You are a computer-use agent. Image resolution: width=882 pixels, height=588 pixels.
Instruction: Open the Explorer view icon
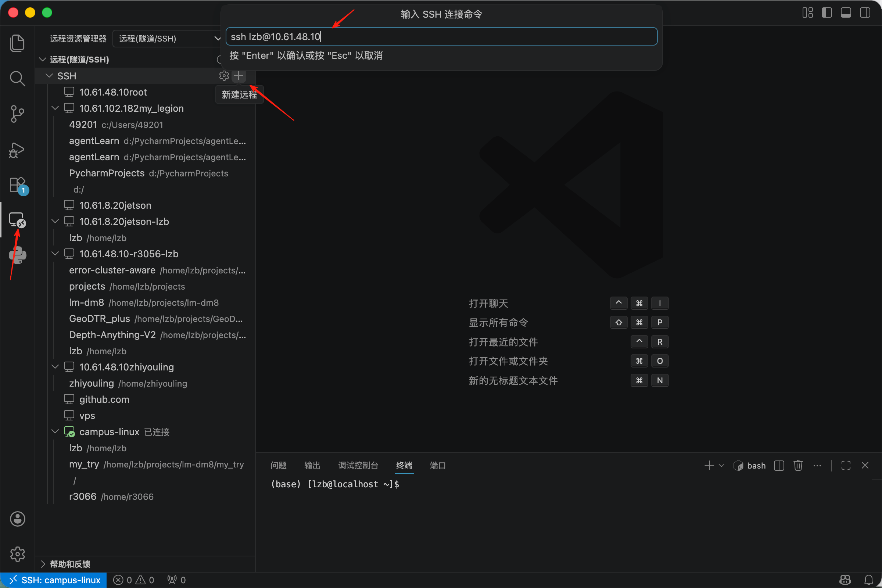click(x=17, y=43)
